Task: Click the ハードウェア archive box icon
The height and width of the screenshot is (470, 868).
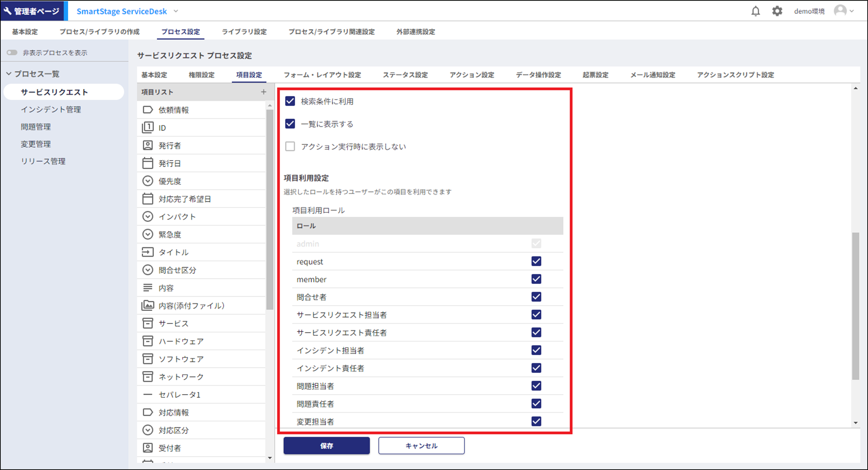Action: (148, 341)
